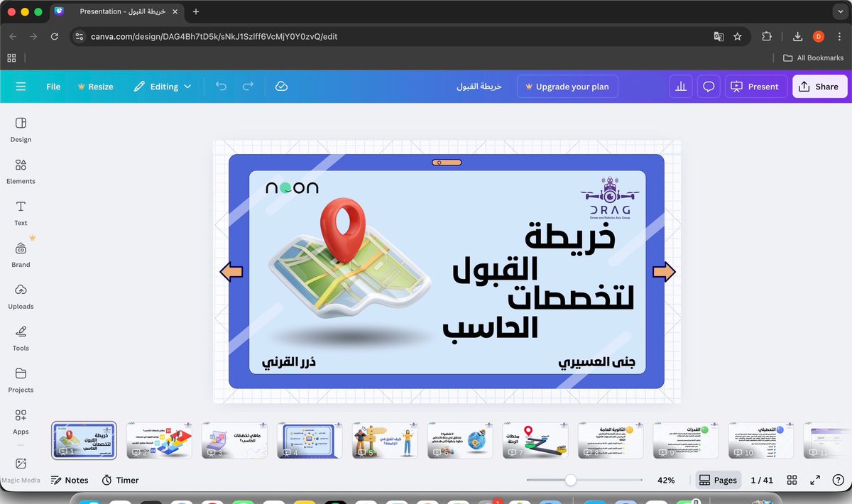
Task: Switch to grid view of slides
Action: 792,480
